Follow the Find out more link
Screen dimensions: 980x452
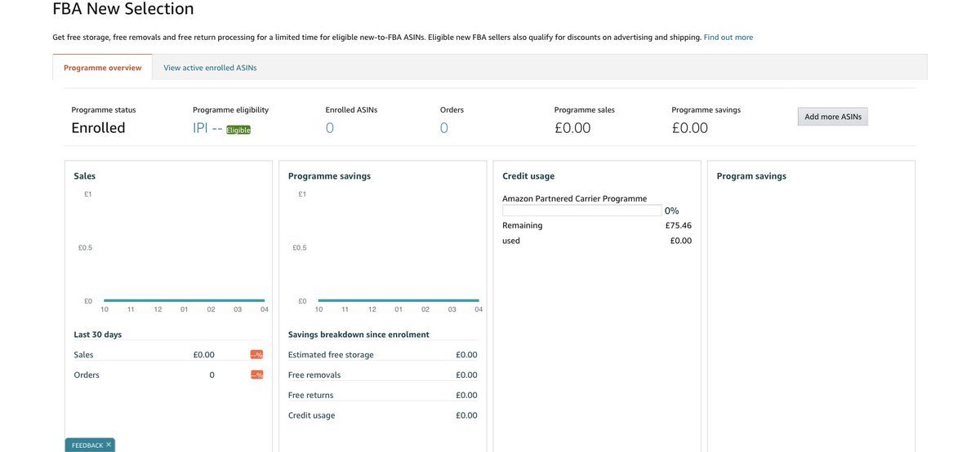728,38
